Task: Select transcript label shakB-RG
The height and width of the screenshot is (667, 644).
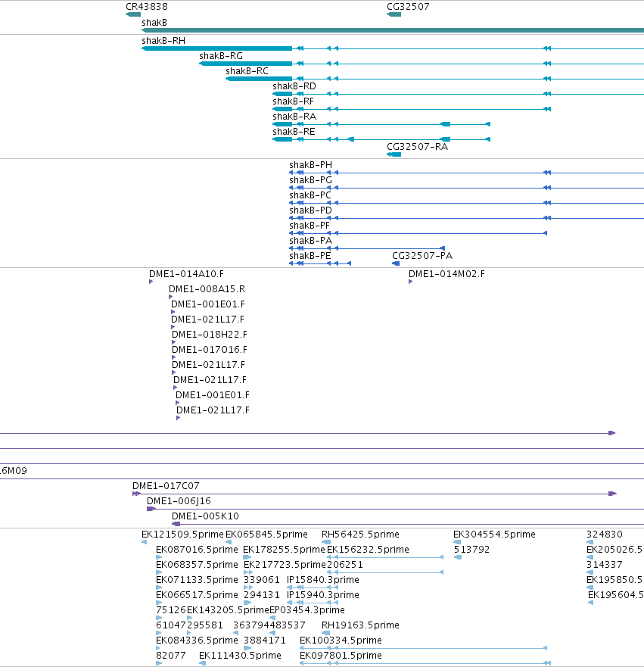Action: 221,56
